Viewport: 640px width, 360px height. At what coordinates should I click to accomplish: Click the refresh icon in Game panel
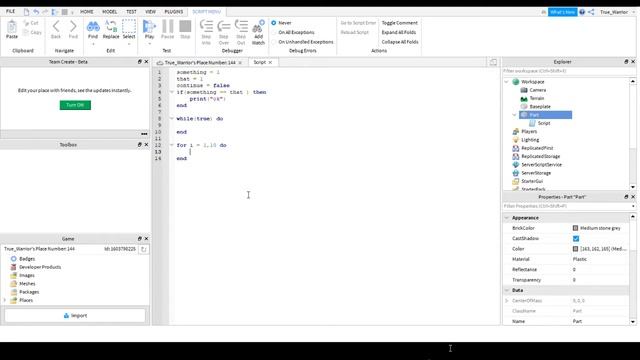point(144,249)
